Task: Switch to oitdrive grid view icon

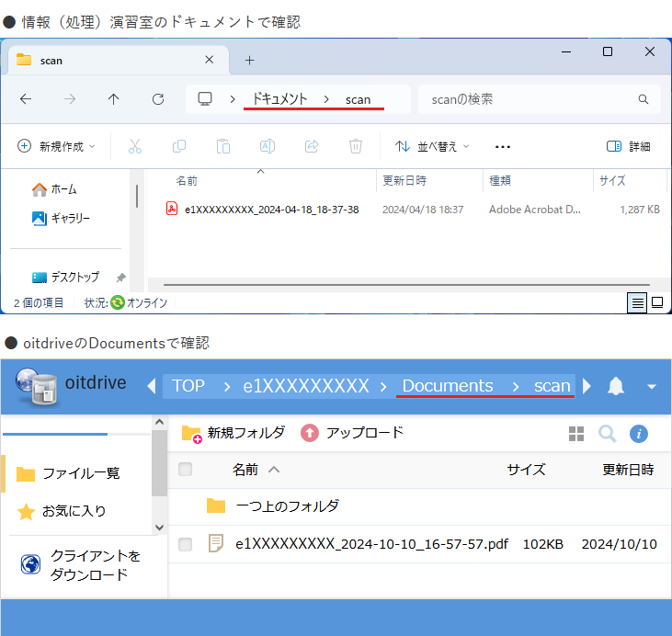Action: (x=576, y=434)
